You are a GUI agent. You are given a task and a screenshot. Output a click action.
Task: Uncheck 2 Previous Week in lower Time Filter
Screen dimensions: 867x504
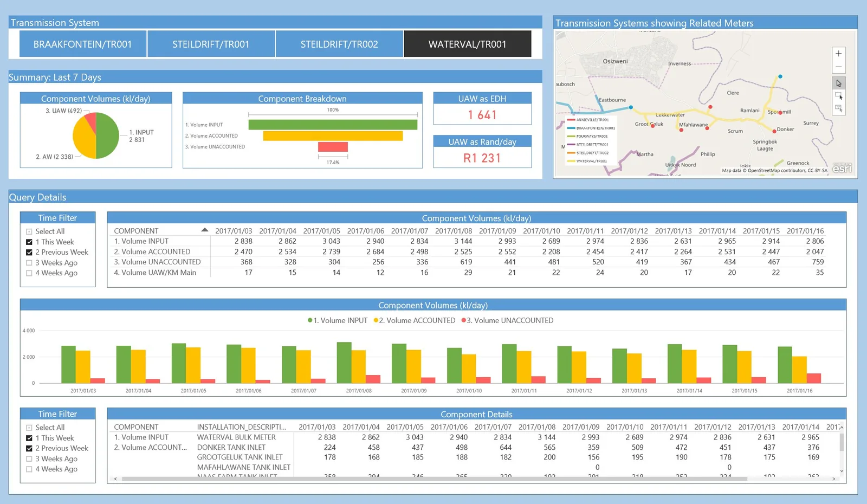tap(29, 448)
